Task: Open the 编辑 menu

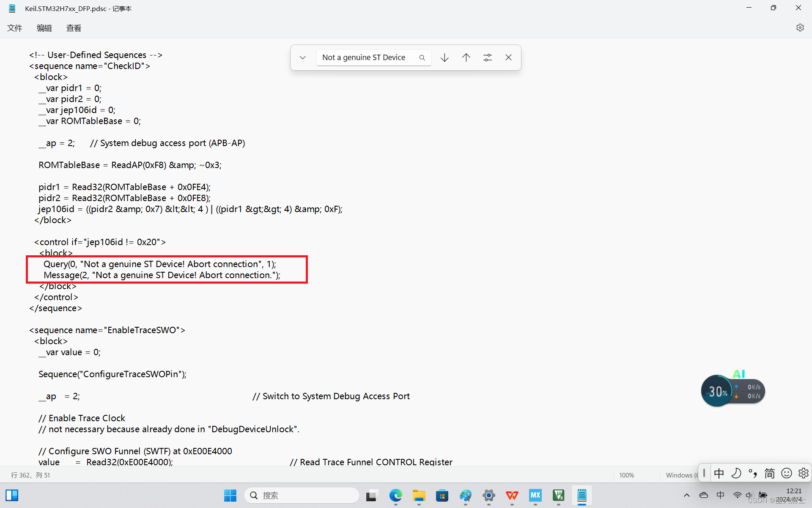Action: (44, 28)
